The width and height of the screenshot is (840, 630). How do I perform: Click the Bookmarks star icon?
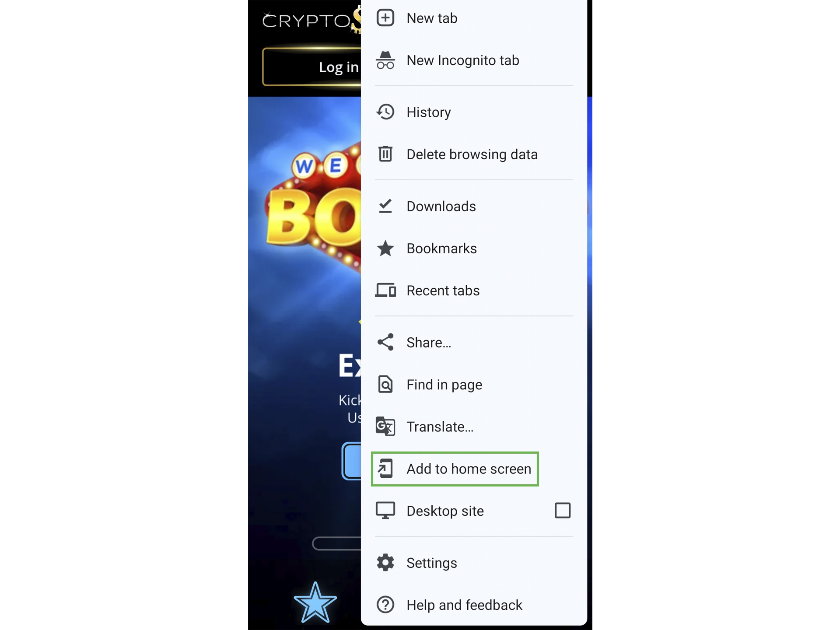coord(386,248)
